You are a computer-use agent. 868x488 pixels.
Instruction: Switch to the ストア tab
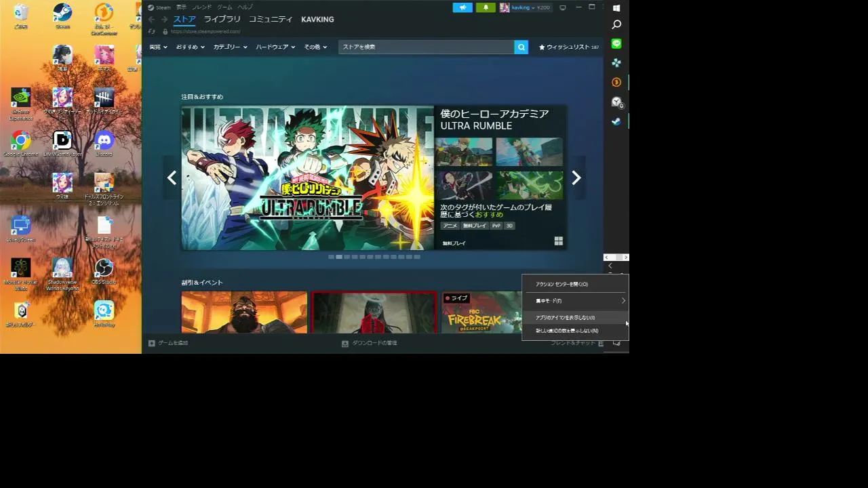pos(184,20)
